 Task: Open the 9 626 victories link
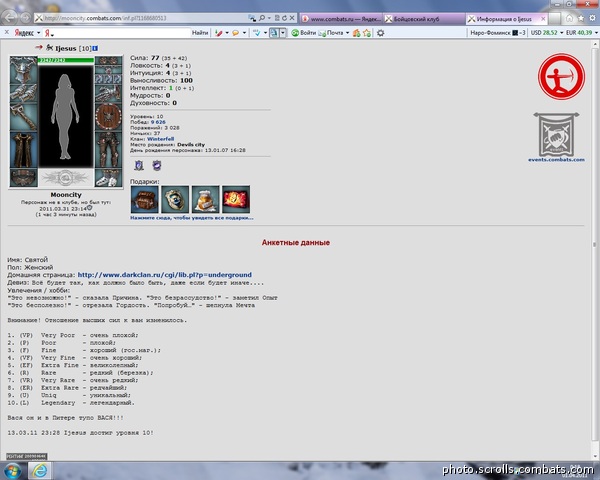pyautogui.click(x=158, y=122)
